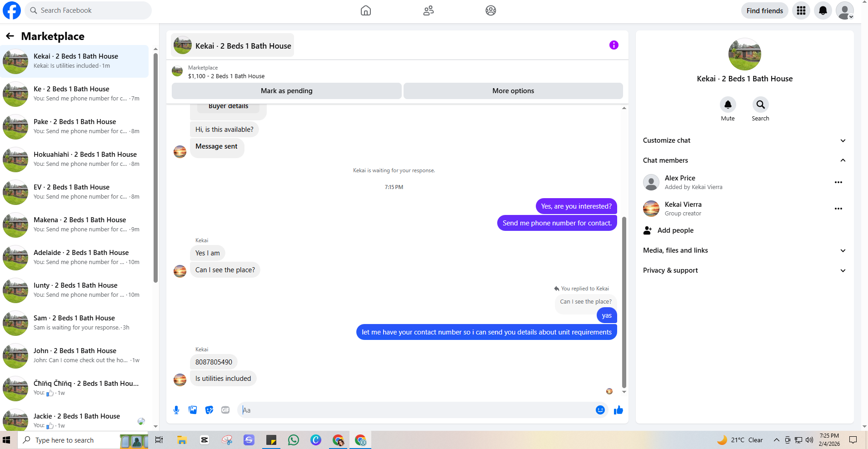Expand Media, files and links section
868x449 pixels.
pos(744,250)
